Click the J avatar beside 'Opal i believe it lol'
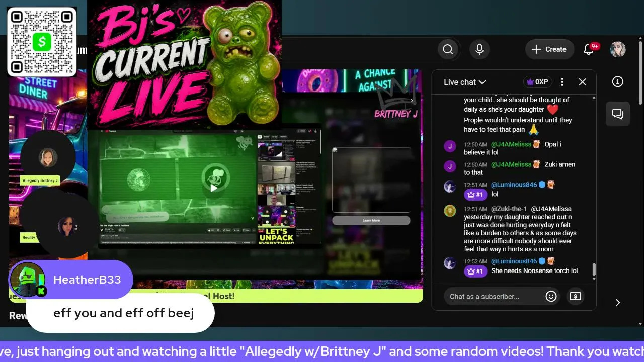This screenshot has height=362, width=644. click(450, 146)
